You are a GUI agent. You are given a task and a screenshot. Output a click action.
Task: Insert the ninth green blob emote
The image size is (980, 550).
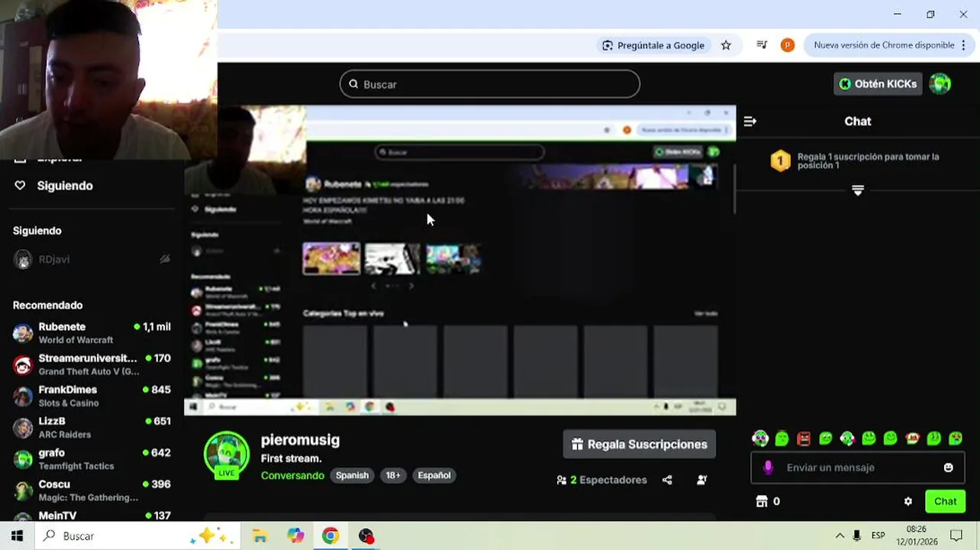click(933, 438)
